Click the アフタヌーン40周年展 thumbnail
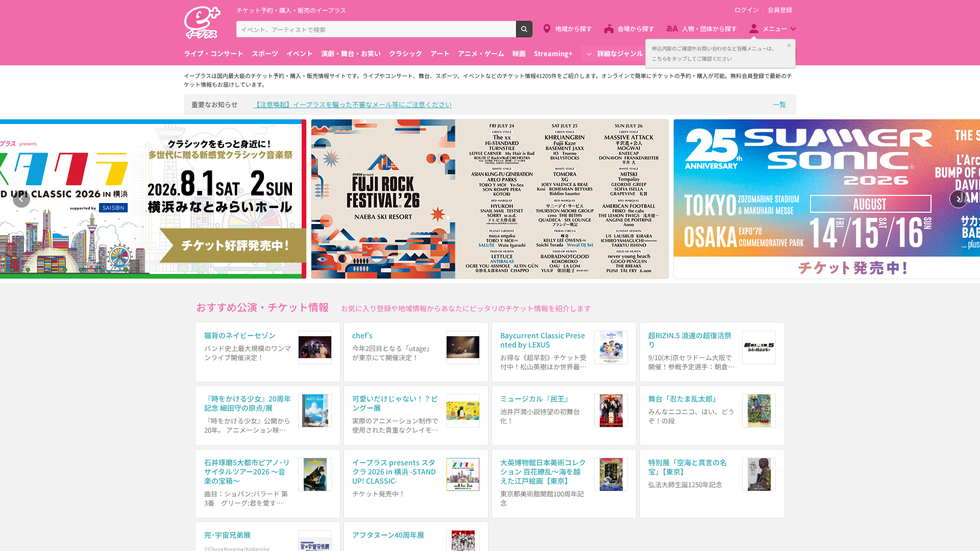The height and width of the screenshot is (551, 980). coord(463,541)
